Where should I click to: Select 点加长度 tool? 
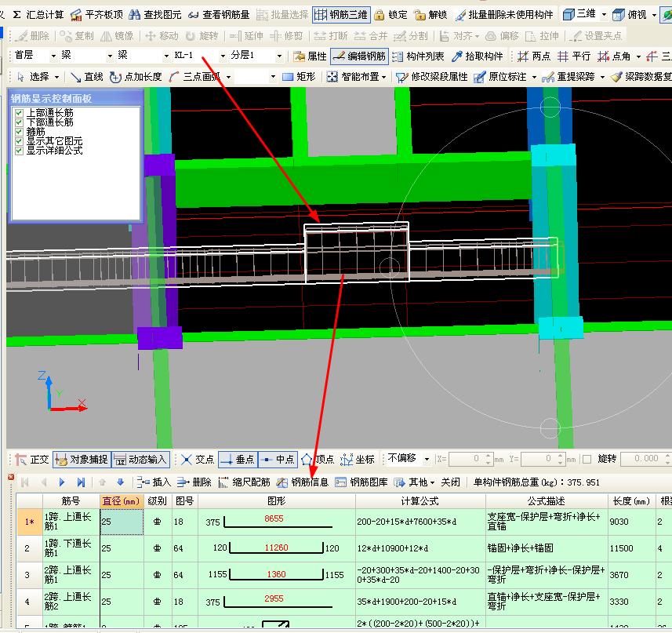[x=136, y=77]
